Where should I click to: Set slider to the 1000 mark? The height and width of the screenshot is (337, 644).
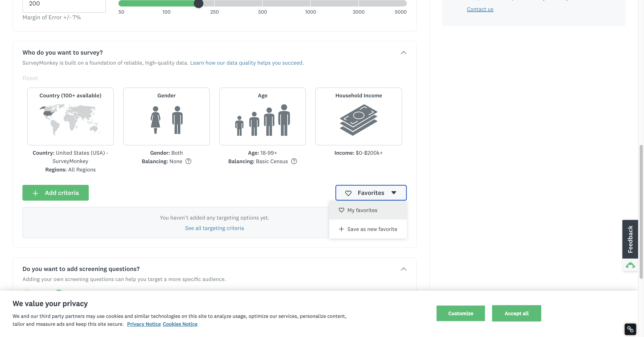click(x=310, y=4)
